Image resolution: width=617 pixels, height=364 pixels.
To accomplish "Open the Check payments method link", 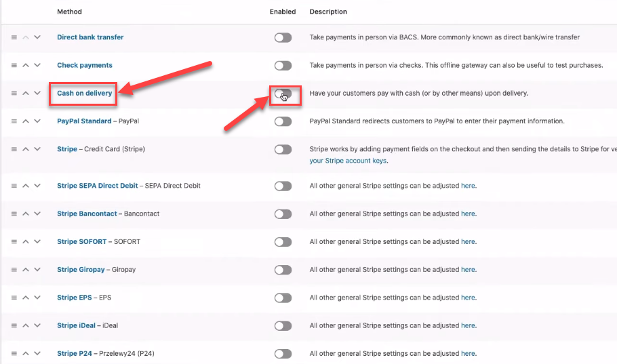I will [x=85, y=65].
